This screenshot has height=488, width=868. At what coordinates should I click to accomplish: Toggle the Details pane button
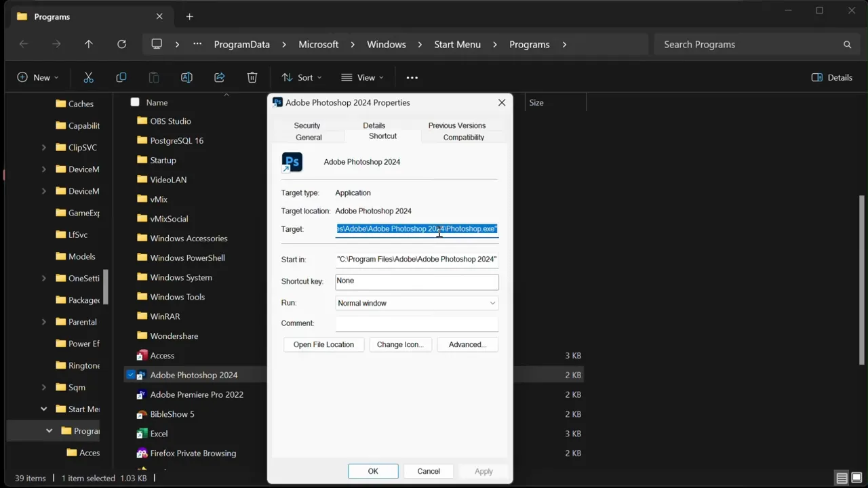[x=832, y=78]
